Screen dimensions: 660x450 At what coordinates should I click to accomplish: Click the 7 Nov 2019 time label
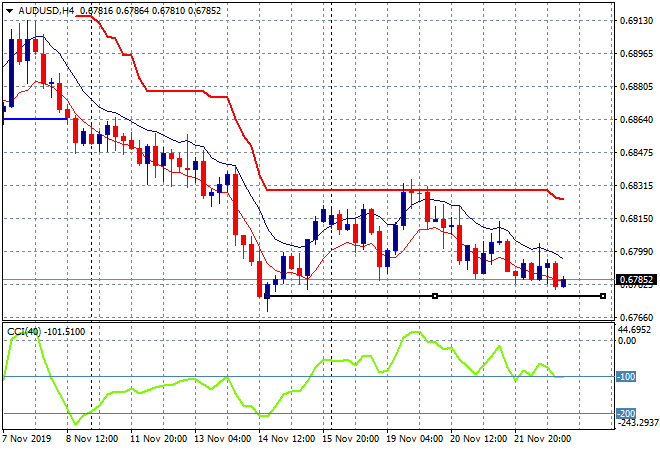27,439
